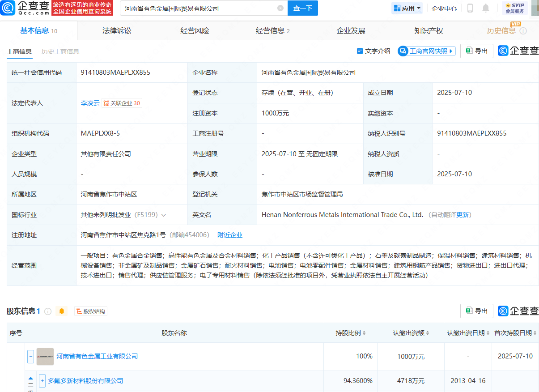Click info icon next to 历史信息

523,31
